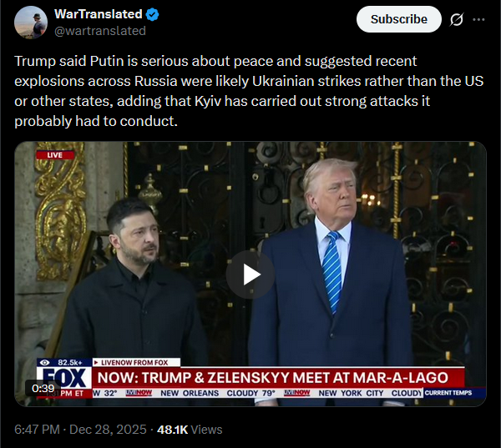Click the Dec 28, 2025 date

click(108, 430)
